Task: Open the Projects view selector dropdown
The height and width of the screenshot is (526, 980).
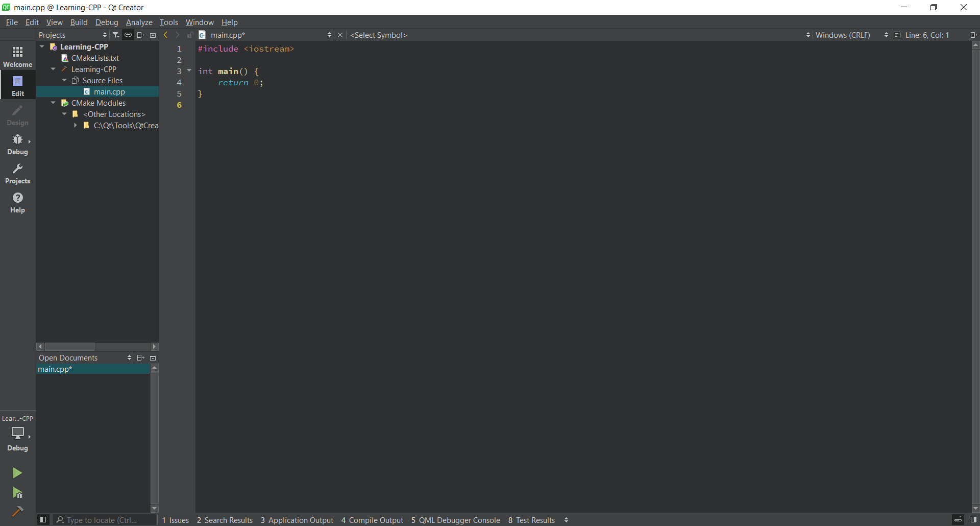Action: 72,35
